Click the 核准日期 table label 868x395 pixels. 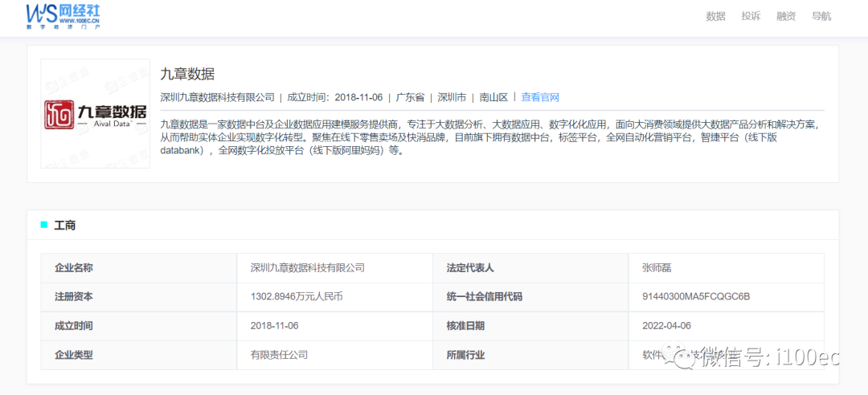tap(465, 326)
